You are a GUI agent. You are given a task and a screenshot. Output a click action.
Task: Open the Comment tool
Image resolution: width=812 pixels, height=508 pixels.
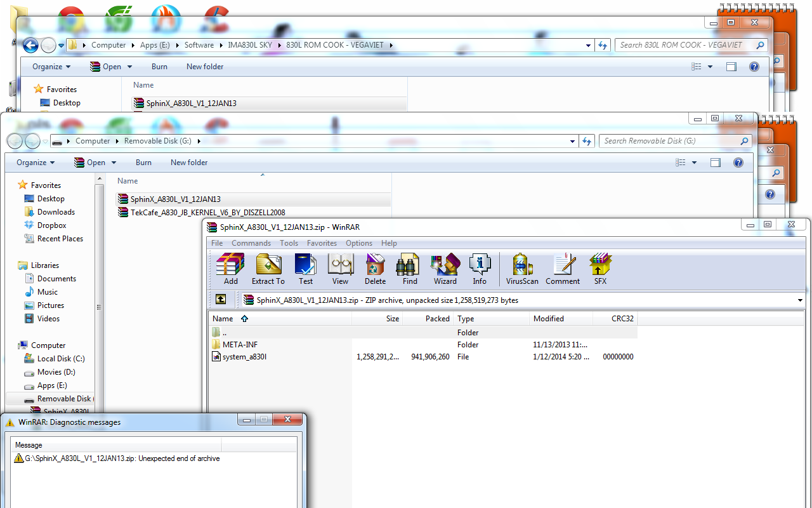pos(563,269)
